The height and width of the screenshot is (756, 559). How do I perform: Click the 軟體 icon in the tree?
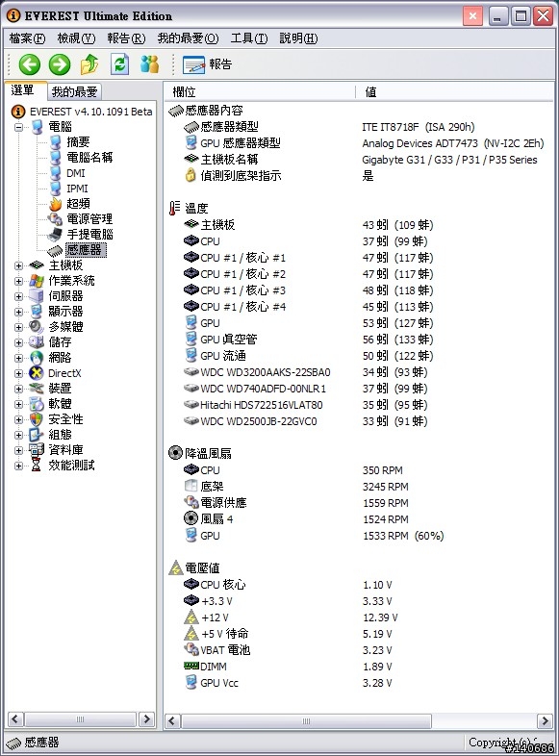coord(37,404)
